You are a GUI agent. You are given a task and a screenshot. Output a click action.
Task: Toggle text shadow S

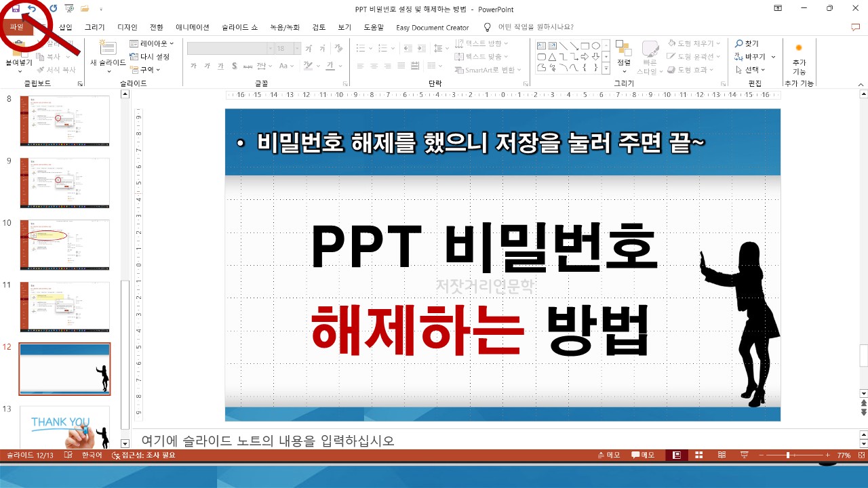coord(234,66)
